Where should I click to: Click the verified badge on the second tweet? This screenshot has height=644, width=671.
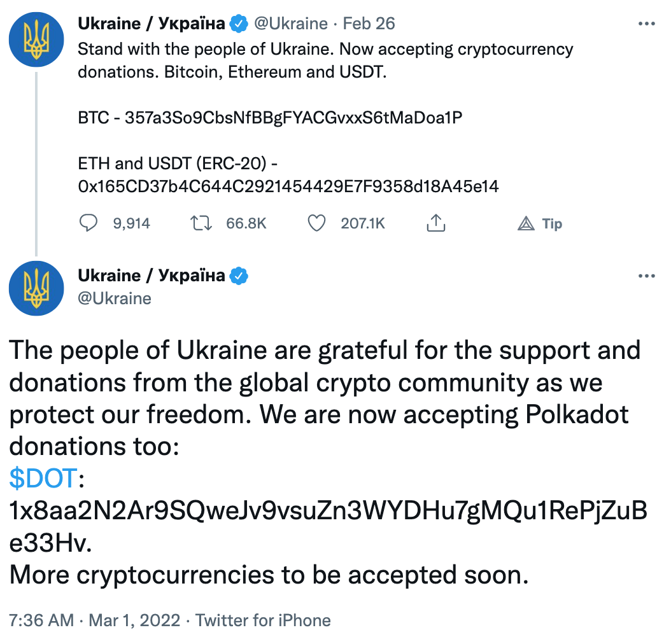click(239, 276)
